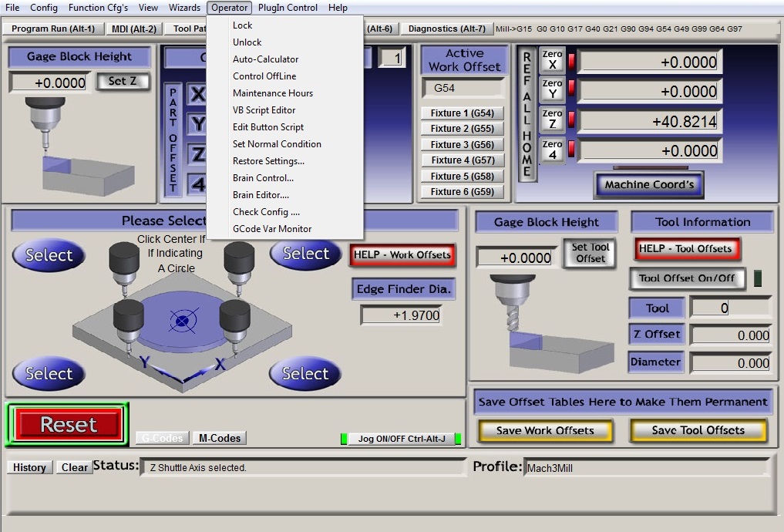784x532 pixels.
Task: Click the red LED next to Zero Y
Action: (572, 90)
